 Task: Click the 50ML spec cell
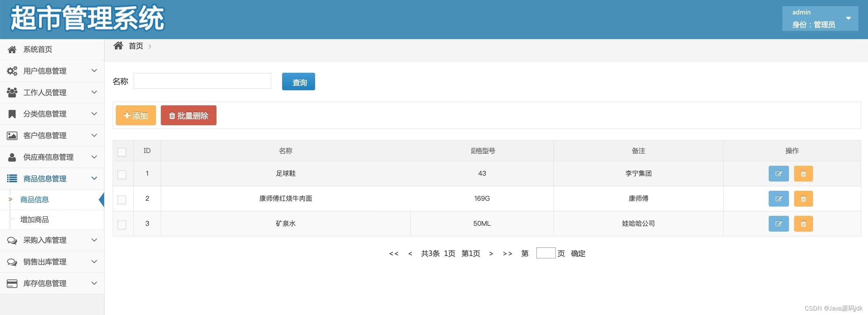coord(482,224)
